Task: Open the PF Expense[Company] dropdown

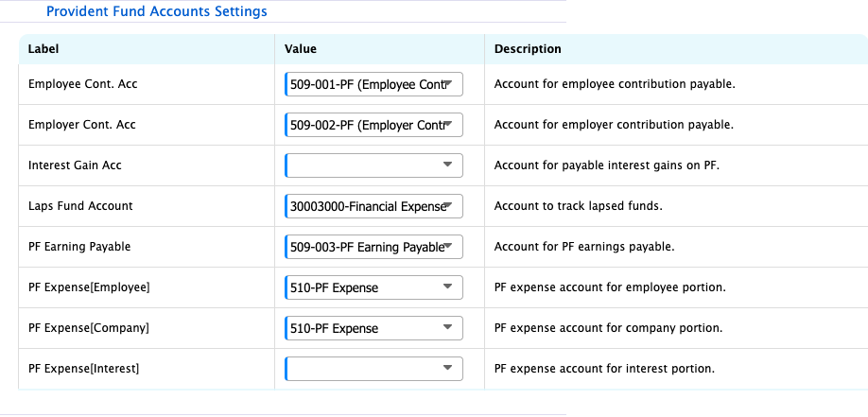Action: (x=373, y=328)
